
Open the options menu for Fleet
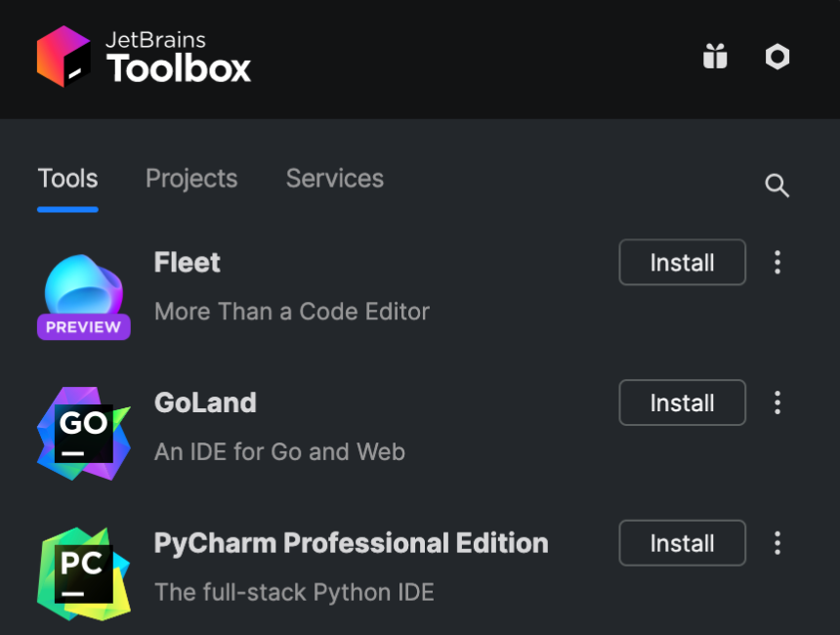[777, 262]
